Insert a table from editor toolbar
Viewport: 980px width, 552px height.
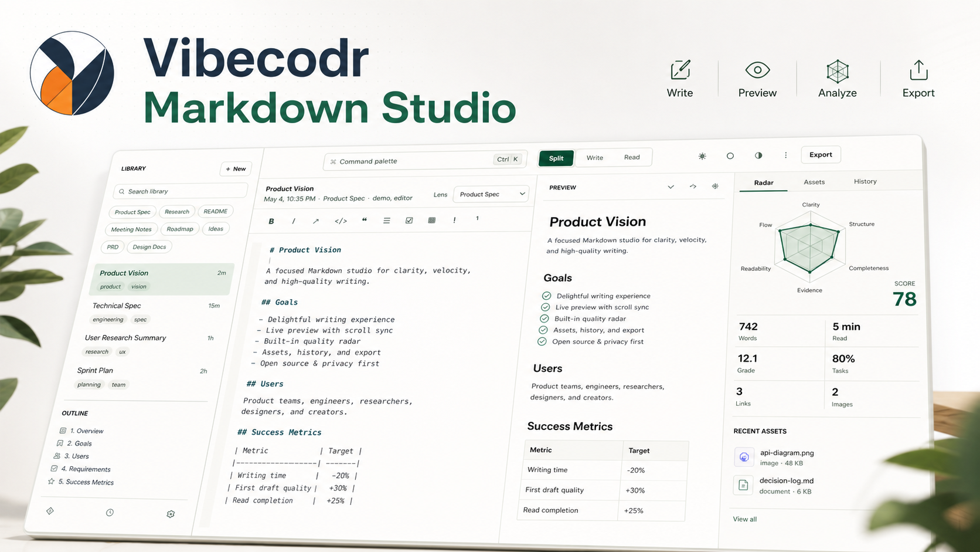pos(431,220)
